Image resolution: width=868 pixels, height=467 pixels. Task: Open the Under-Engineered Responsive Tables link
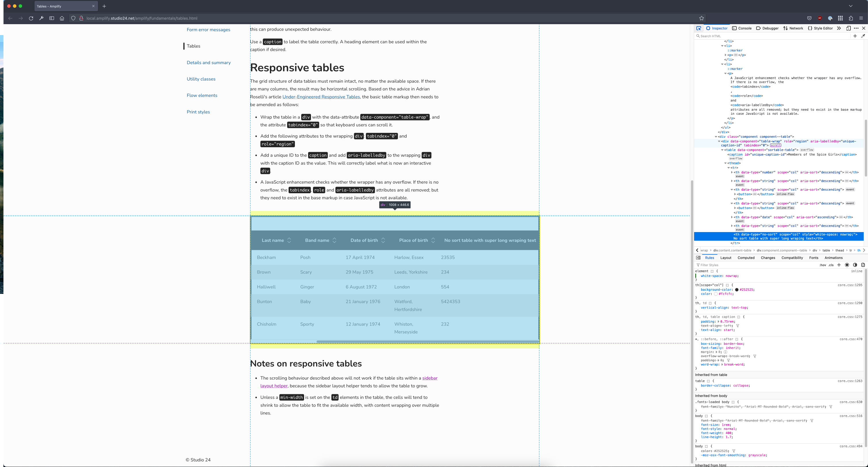pos(321,97)
